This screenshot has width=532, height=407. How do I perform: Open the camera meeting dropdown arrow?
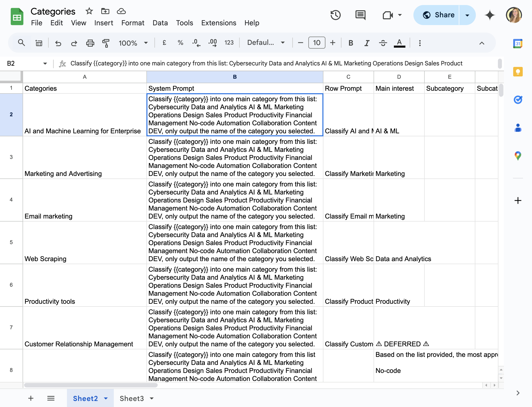[400, 15]
